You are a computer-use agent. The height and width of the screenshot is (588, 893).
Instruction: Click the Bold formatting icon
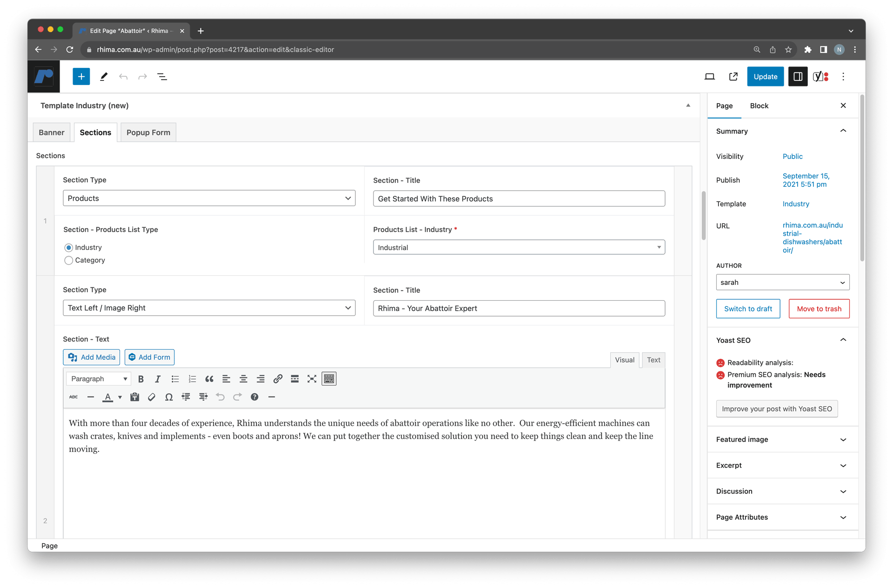[x=140, y=379]
